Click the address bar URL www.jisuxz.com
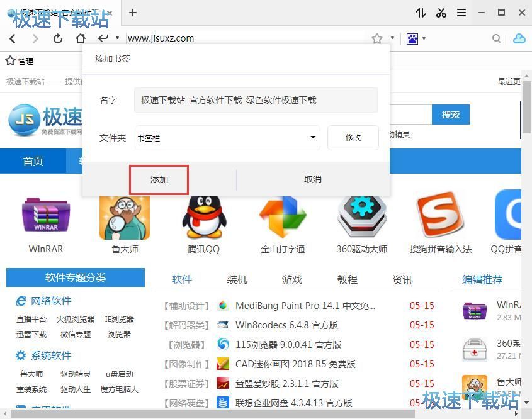The width and height of the screenshot is (532, 419). click(x=161, y=38)
